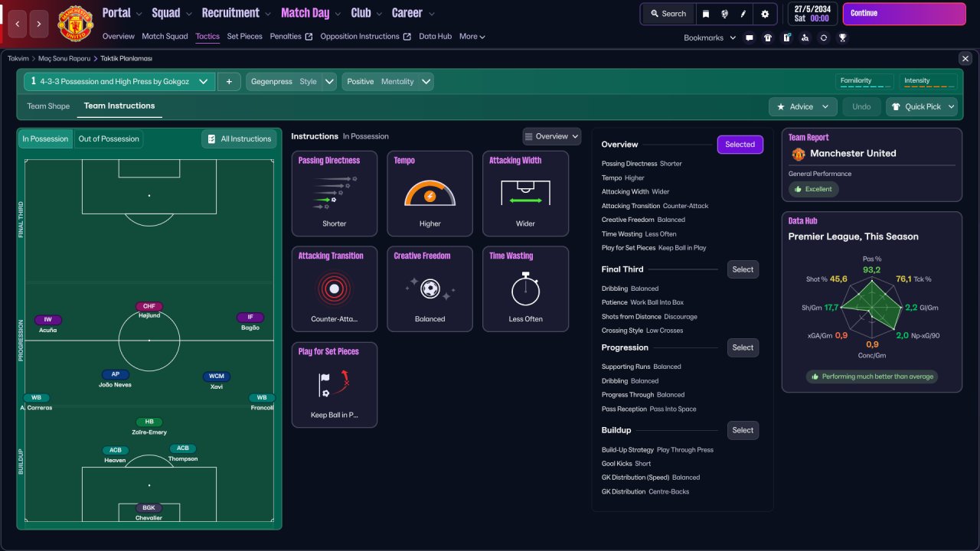980x551 pixels.
Task: Expand the Quick Pick dropdown
Action: tap(922, 106)
